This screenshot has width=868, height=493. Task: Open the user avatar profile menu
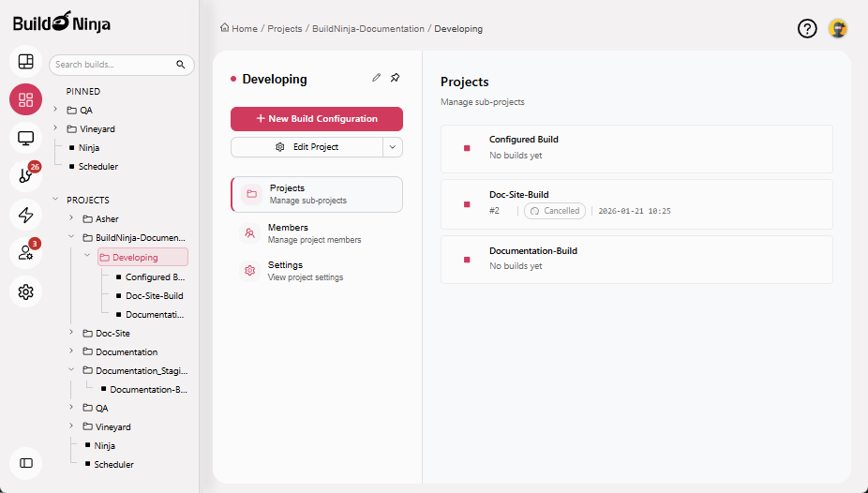838,28
